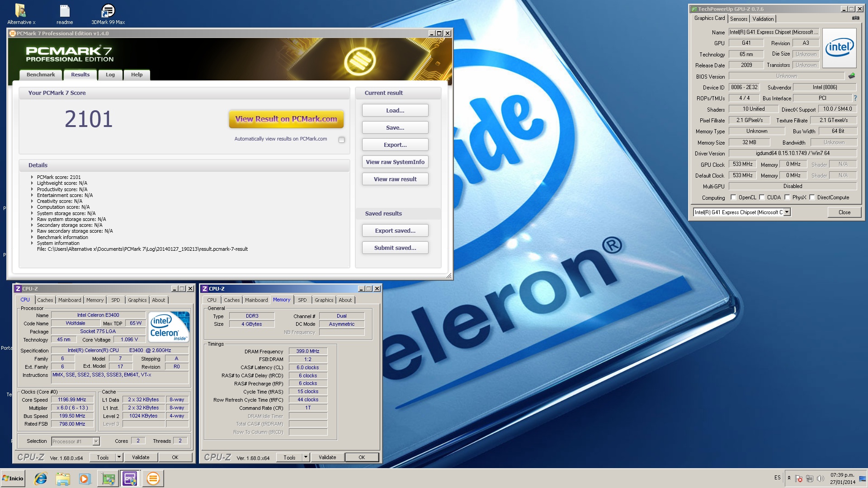Open Caches tab in right CPU-Z window
Viewport: 868px width, 488px height.
pyautogui.click(x=232, y=300)
